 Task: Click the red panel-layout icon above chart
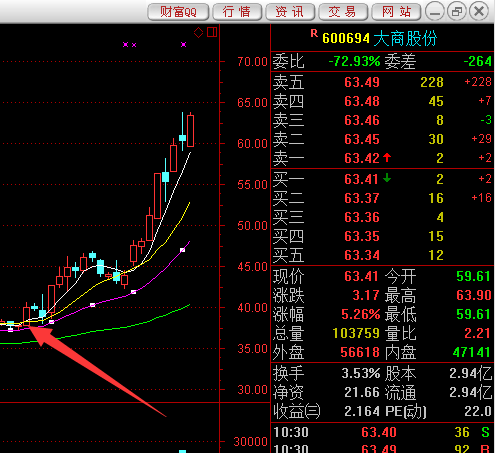pyautogui.click(x=212, y=32)
